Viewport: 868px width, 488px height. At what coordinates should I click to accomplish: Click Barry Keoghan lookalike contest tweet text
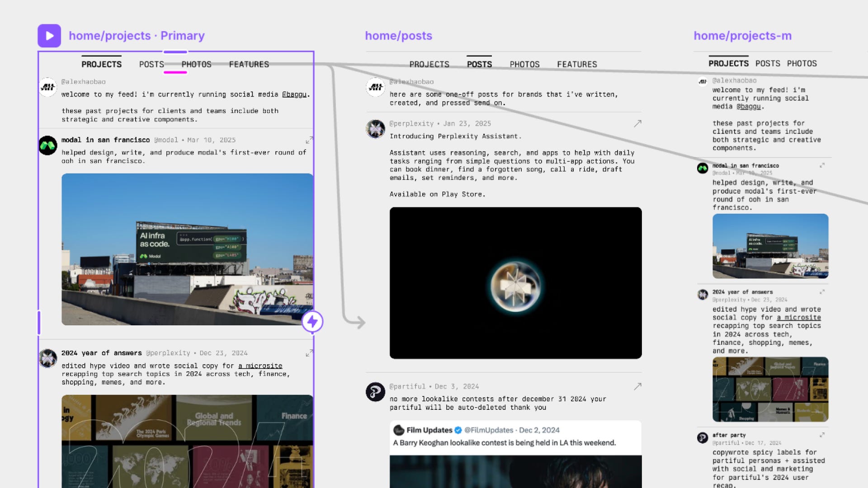pyautogui.click(x=505, y=443)
